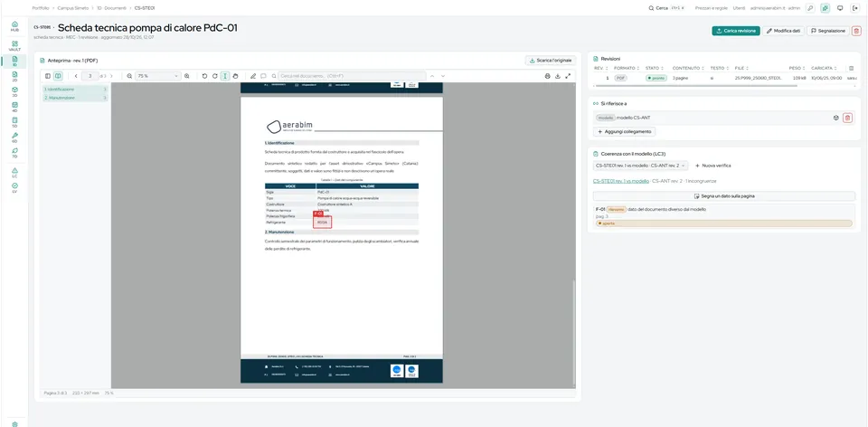The image size is (868, 427).
Task: Open 'Prezzari e regole' top menu
Action: [712, 8]
